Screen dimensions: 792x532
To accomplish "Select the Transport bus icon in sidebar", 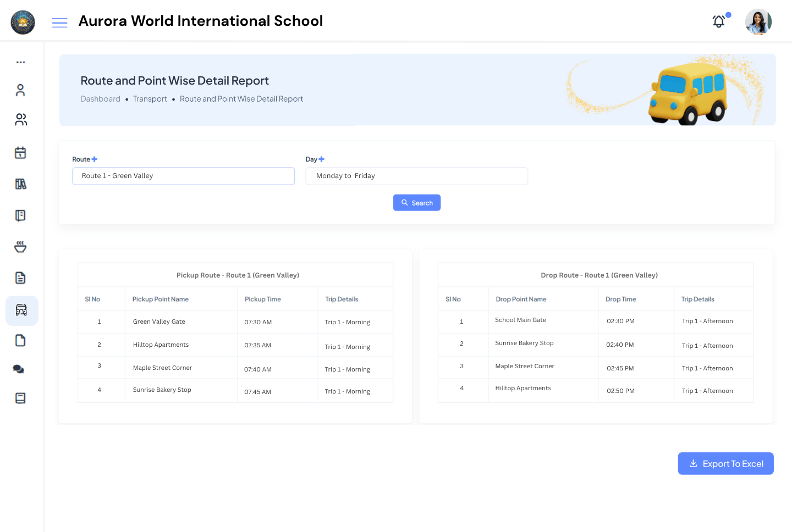I will (x=20, y=310).
